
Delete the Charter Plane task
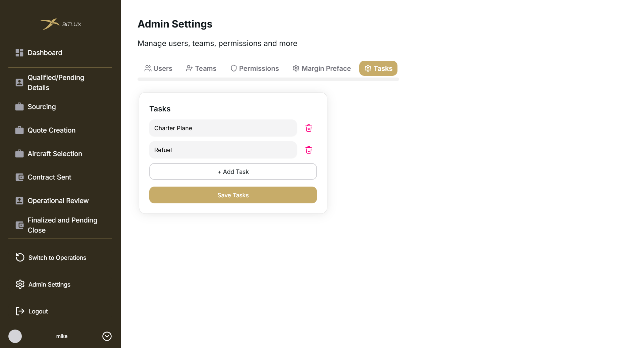click(309, 128)
